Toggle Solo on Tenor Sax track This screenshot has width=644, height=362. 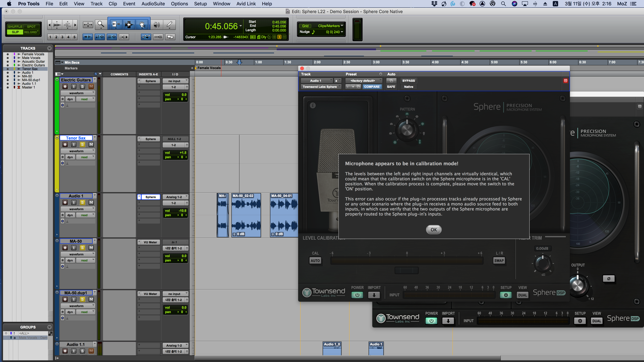(x=82, y=144)
